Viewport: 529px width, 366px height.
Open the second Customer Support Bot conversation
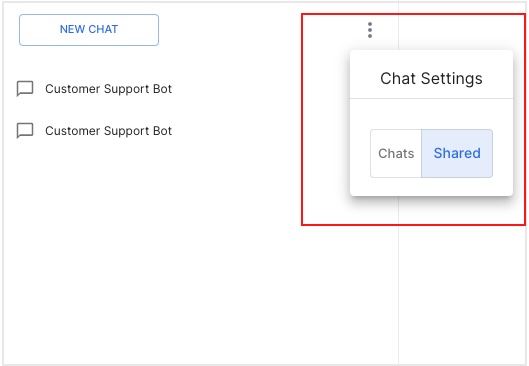pyautogui.click(x=94, y=131)
